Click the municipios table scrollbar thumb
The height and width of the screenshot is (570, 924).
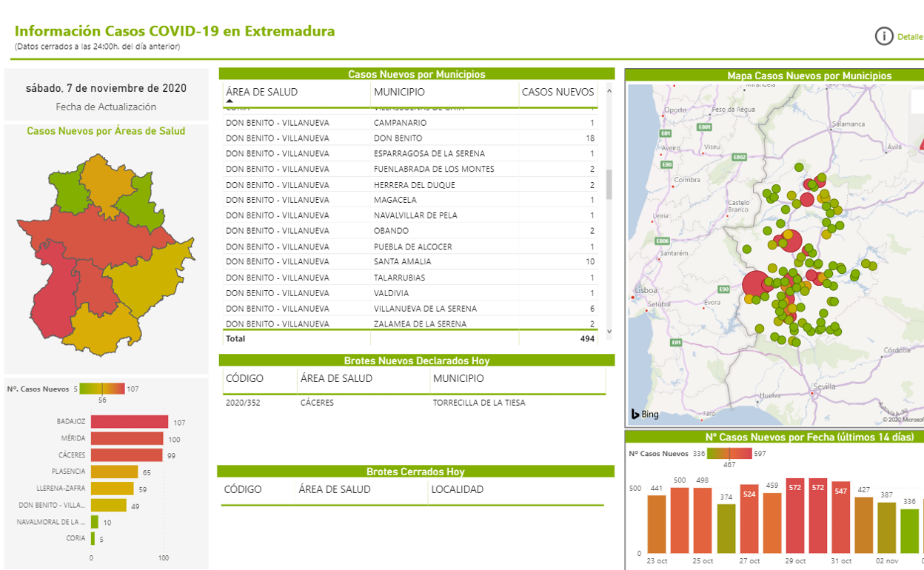[609, 184]
